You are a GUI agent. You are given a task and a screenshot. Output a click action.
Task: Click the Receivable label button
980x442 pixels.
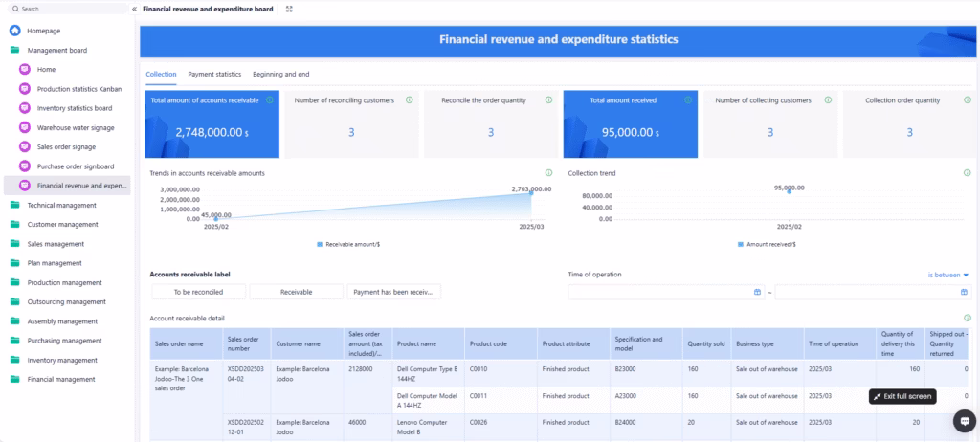click(296, 292)
